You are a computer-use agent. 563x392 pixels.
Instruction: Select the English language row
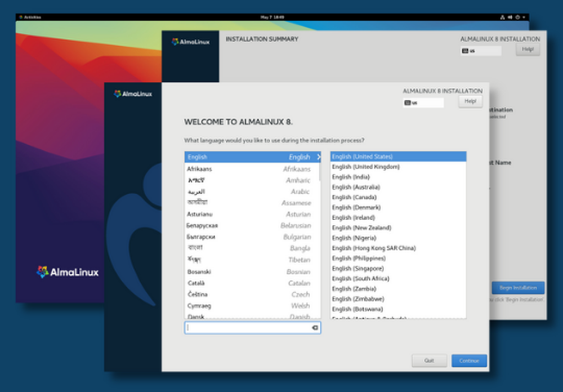[253, 157]
